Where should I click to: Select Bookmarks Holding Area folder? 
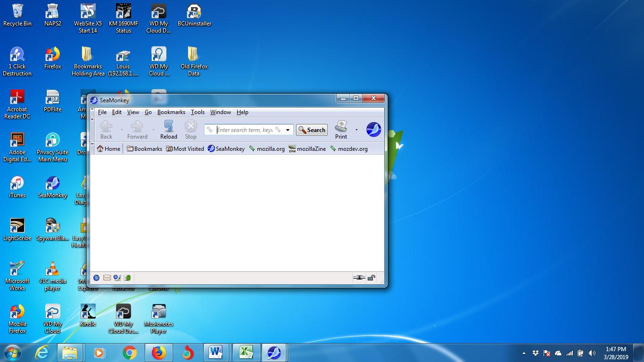(88, 61)
